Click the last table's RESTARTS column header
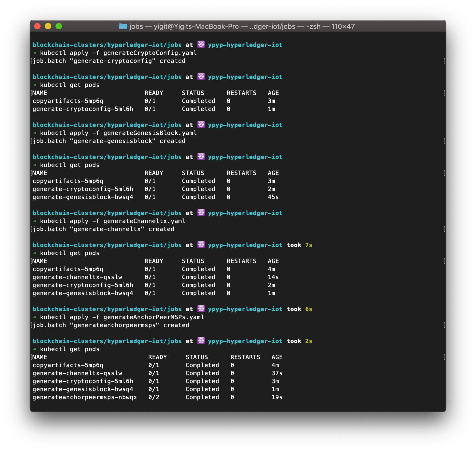This screenshot has height=451, width=476. (x=245, y=357)
